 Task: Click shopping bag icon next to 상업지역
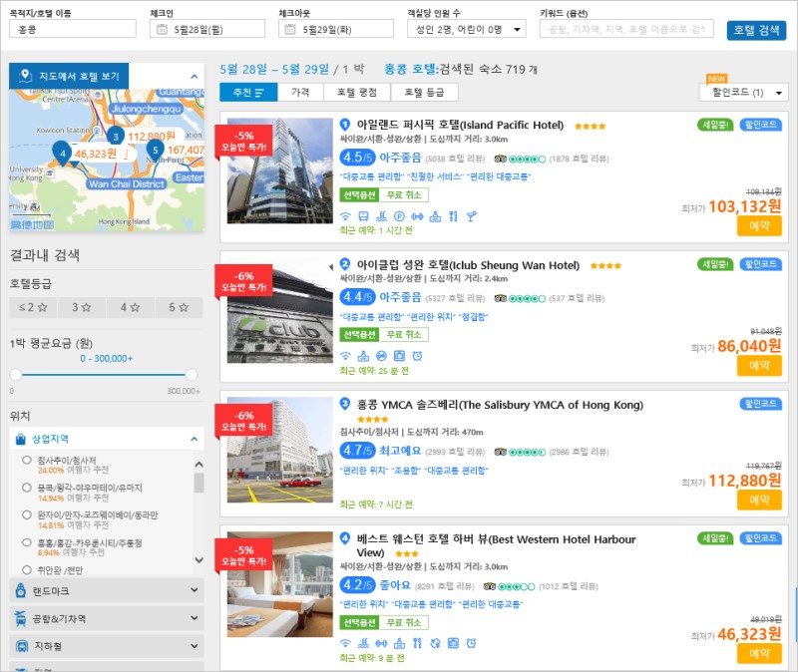[20, 439]
